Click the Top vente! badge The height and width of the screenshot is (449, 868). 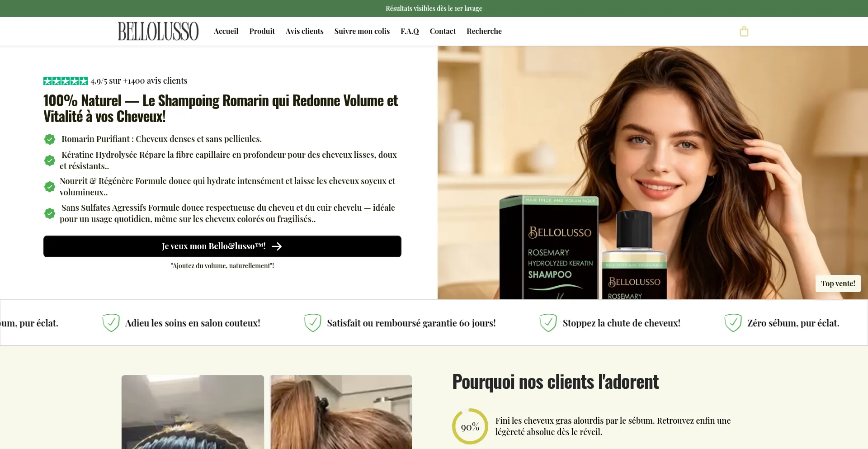click(x=838, y=284)
